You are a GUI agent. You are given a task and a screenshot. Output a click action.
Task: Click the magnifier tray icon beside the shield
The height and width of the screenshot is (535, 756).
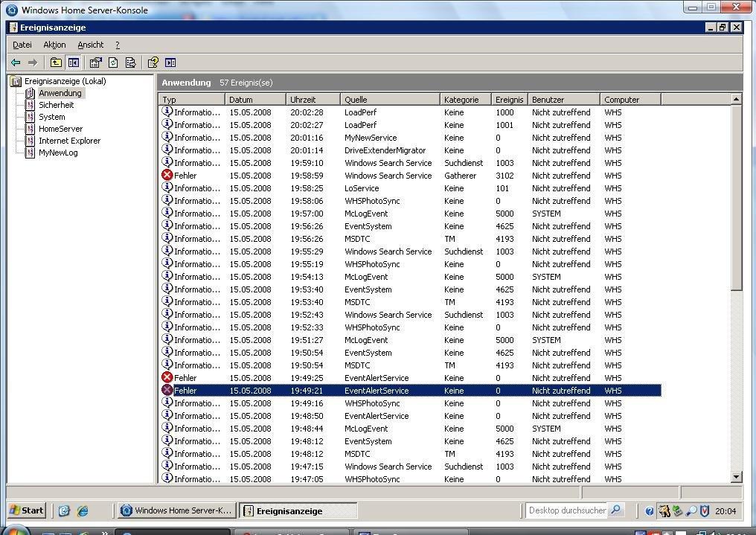[691, 511]
